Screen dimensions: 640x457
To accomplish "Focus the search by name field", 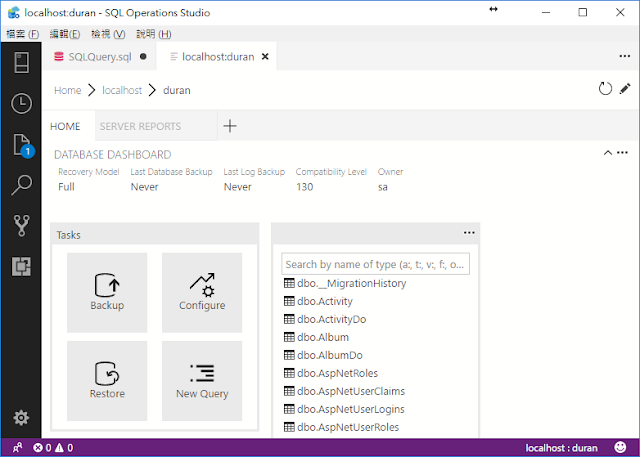I will pyautogui.click(x=376, y=264).
